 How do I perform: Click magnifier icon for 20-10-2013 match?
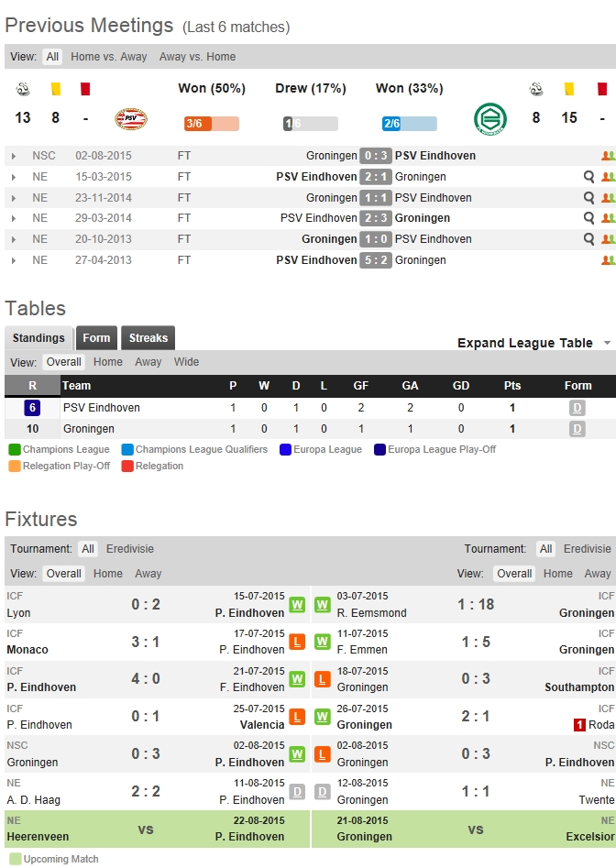588,239
